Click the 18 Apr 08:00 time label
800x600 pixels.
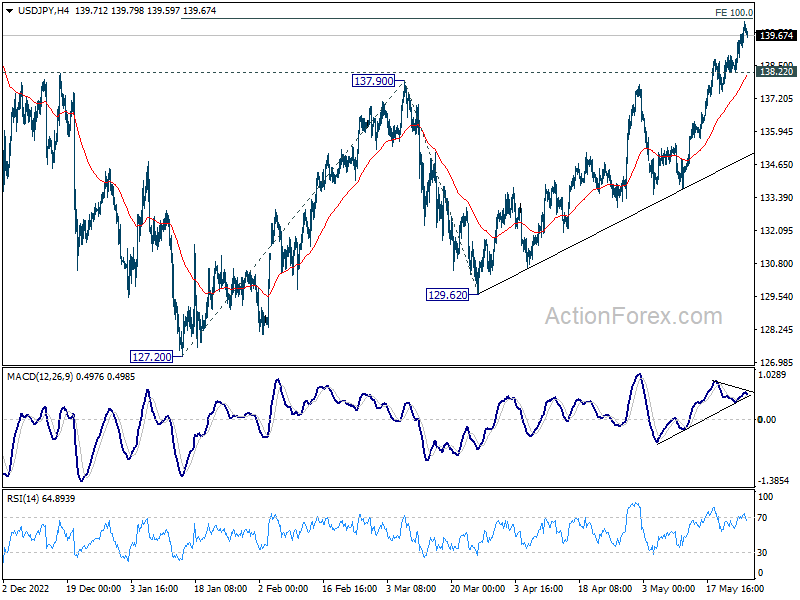pos(605,588)
